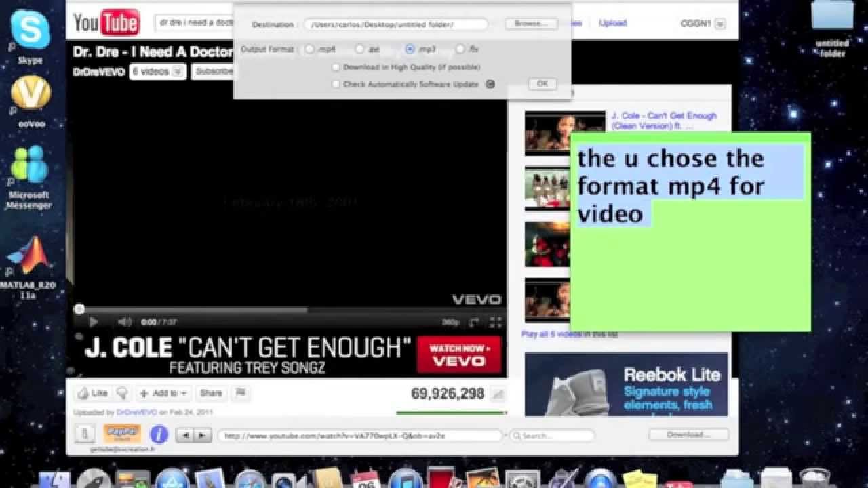Screen dimensions: 868x488
Task: Change the 360p quality setting
Action: [451, 323]
